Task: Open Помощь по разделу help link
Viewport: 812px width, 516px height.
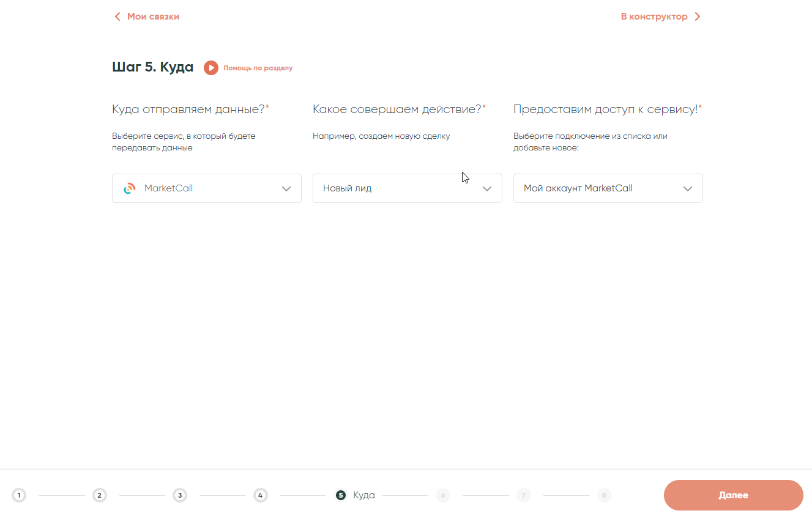Action: [258, 68]
